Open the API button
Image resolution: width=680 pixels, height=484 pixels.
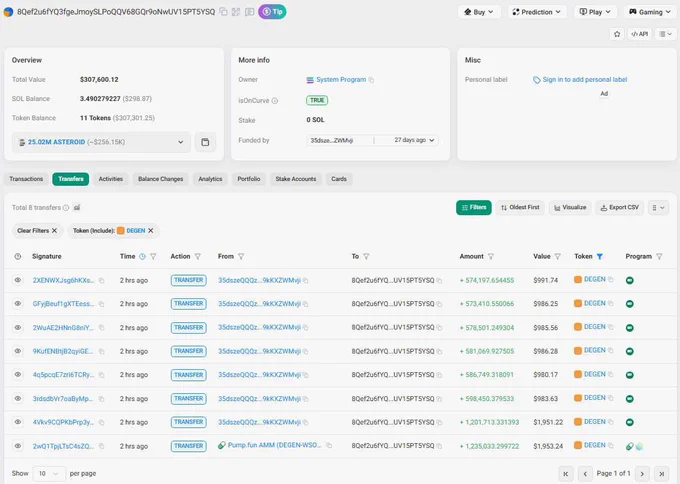click(x=640, y=34)
